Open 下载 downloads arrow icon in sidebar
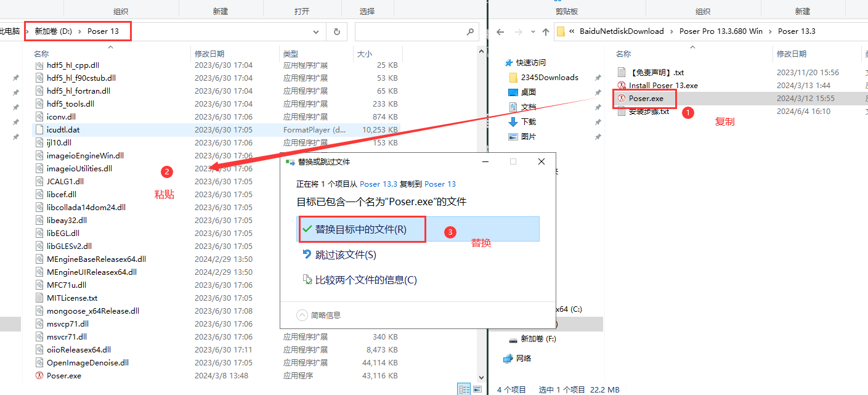Image resolution: width=868 pixels, height=395 pixels. [x=513, y=122]
